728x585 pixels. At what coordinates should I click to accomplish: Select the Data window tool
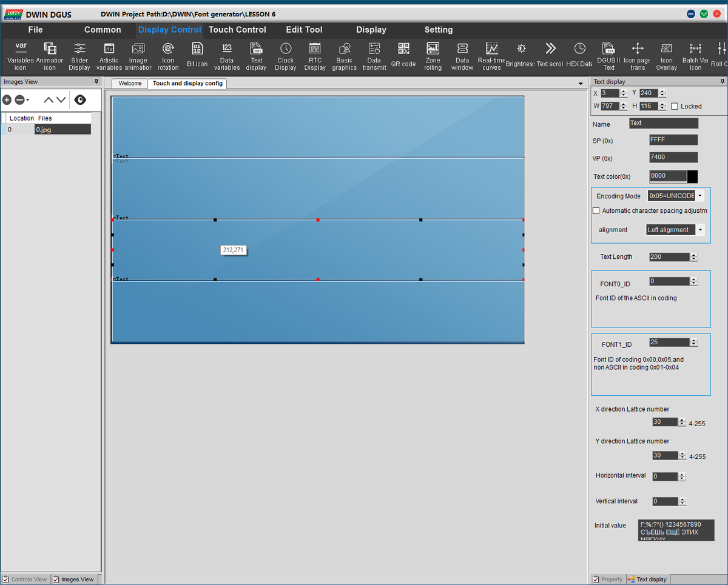tap(462, 56)
